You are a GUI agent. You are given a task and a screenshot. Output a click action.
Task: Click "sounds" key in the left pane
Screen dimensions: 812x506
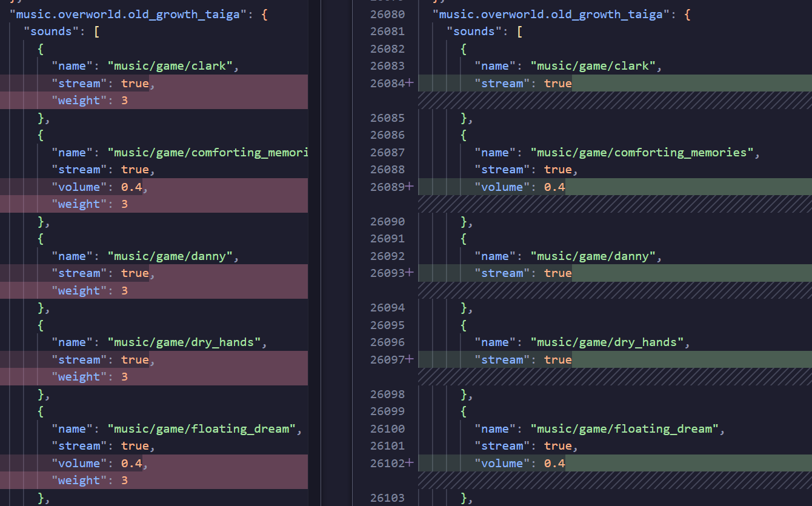tap(52, 32)
